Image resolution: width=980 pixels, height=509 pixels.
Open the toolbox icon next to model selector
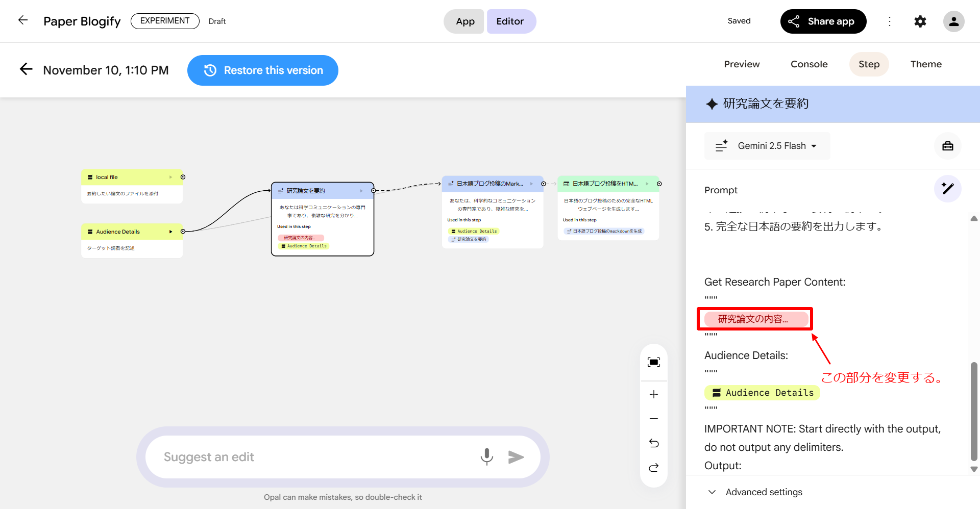tap(948, 146)
